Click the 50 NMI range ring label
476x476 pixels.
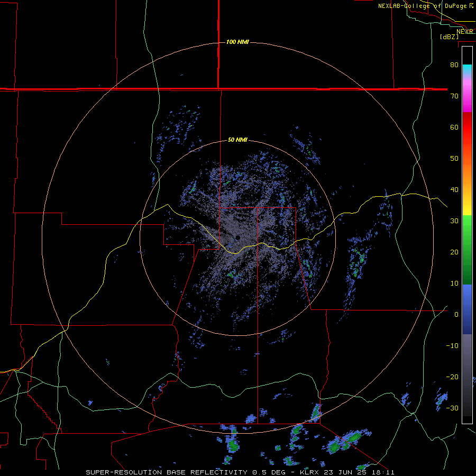click(237, 140)
